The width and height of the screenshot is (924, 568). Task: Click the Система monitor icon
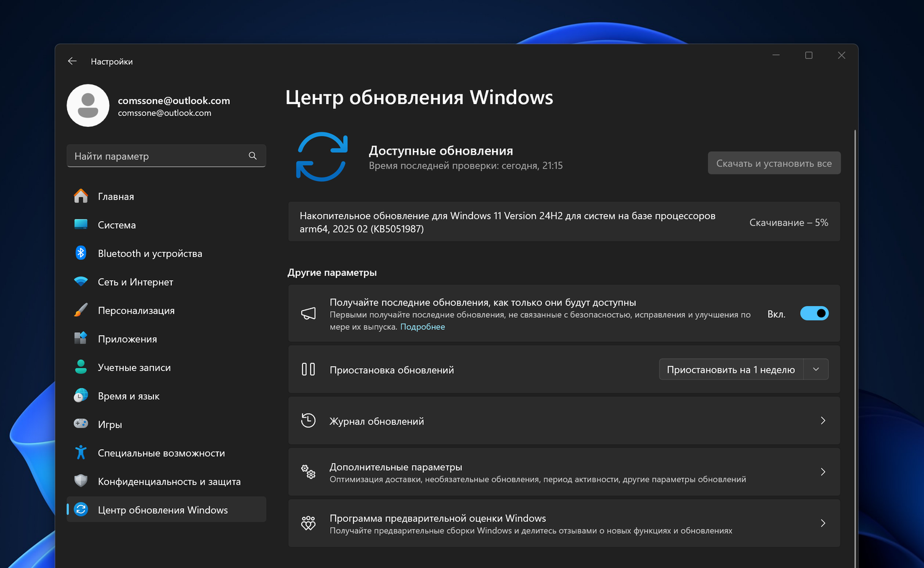(81, 224)
